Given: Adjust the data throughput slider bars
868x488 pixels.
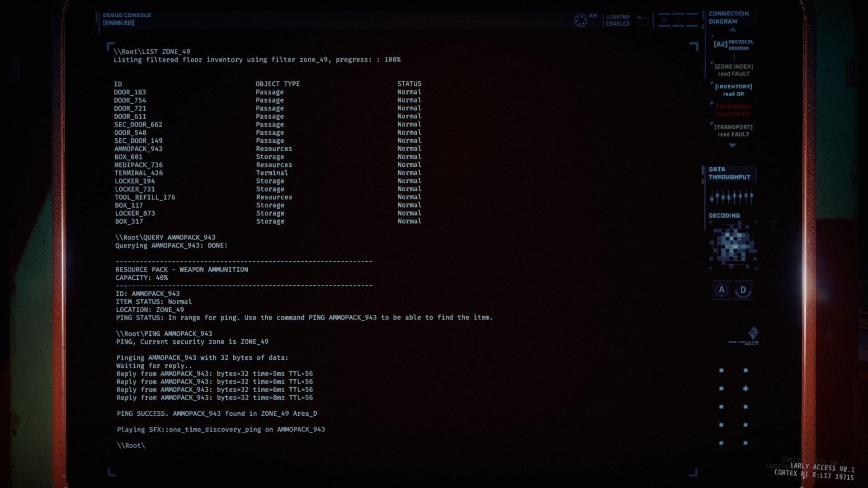Looking at the screenshot, I should tap(731, 197).
